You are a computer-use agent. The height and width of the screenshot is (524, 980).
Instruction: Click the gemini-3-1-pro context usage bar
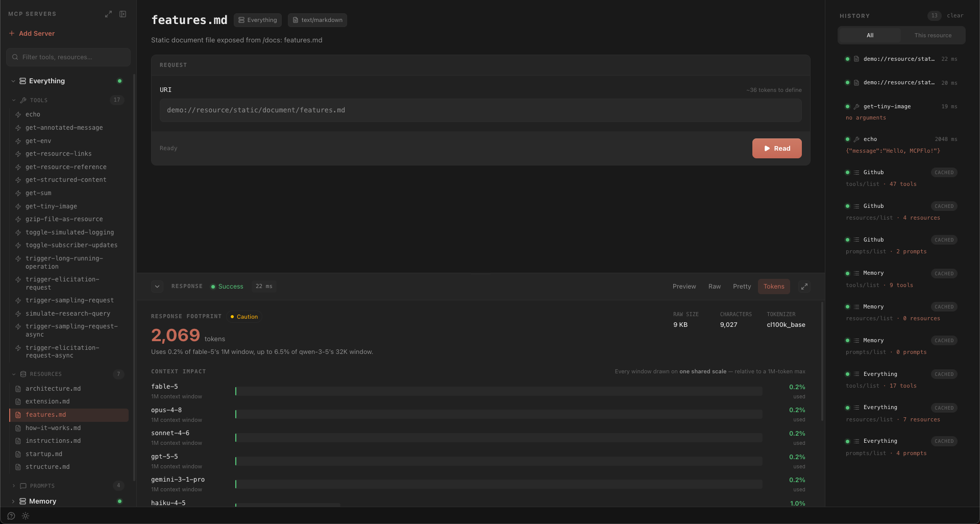(499, 484)
